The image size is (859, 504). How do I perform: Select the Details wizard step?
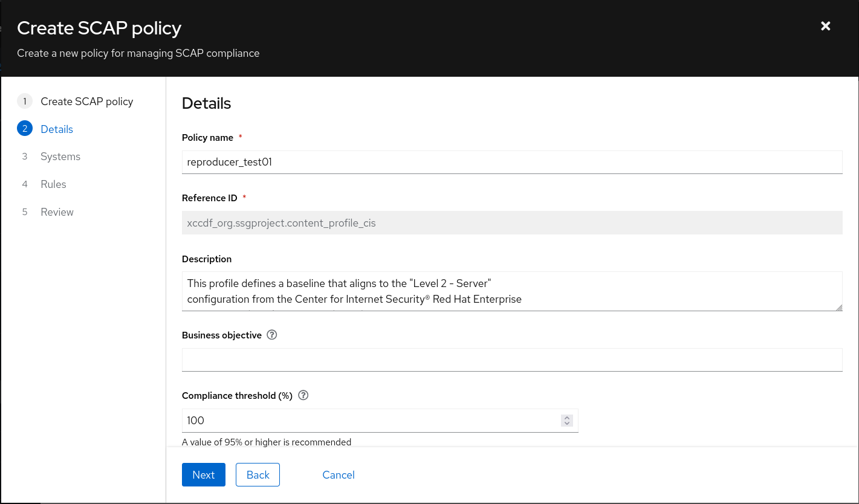pos(57,129)
